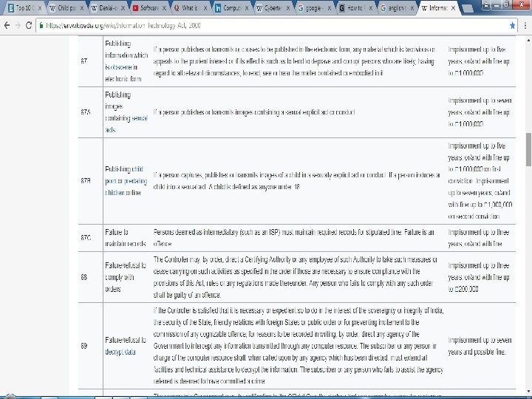The image size is (532, 399).
Task: Follow the 'predating children' link
Action: point(126,187)
